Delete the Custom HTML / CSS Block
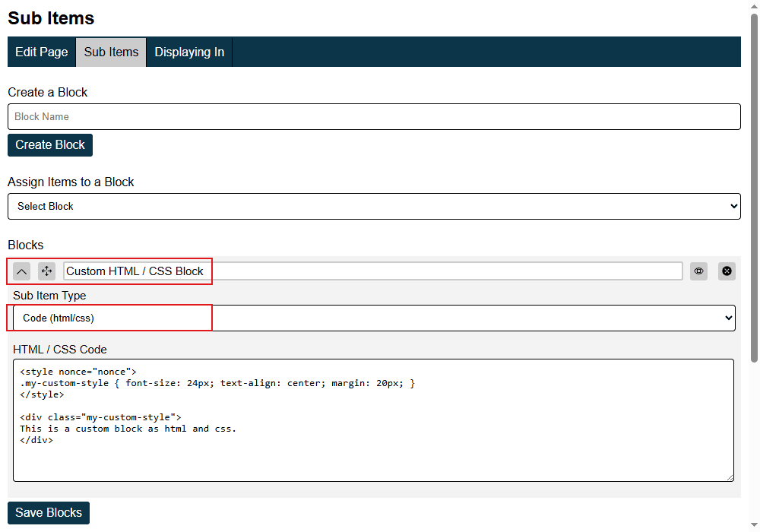The height and width of the screenshot is (532, 760). click(x=727, y=271)
